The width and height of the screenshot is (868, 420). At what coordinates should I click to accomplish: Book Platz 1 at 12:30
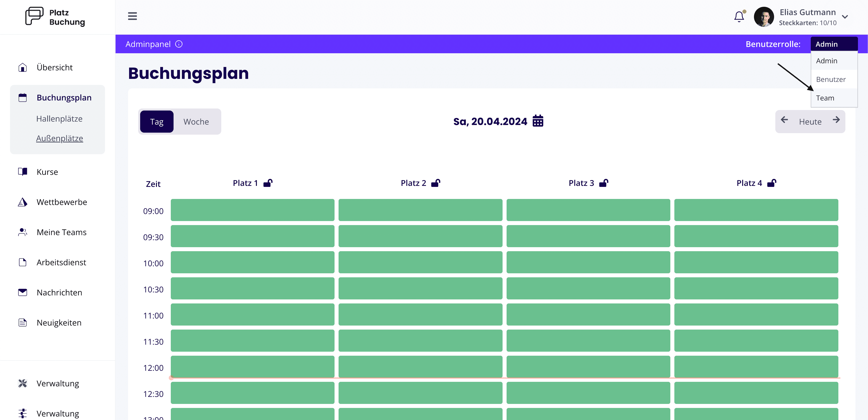pos(252,393)
